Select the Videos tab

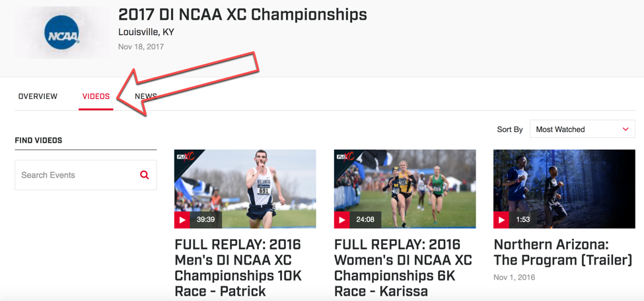pyautogui.click(x=96, y=96)
